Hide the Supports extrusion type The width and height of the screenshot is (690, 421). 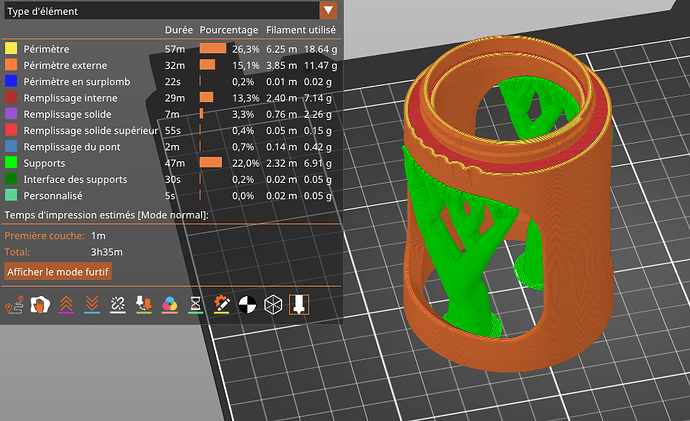[49, 162]
